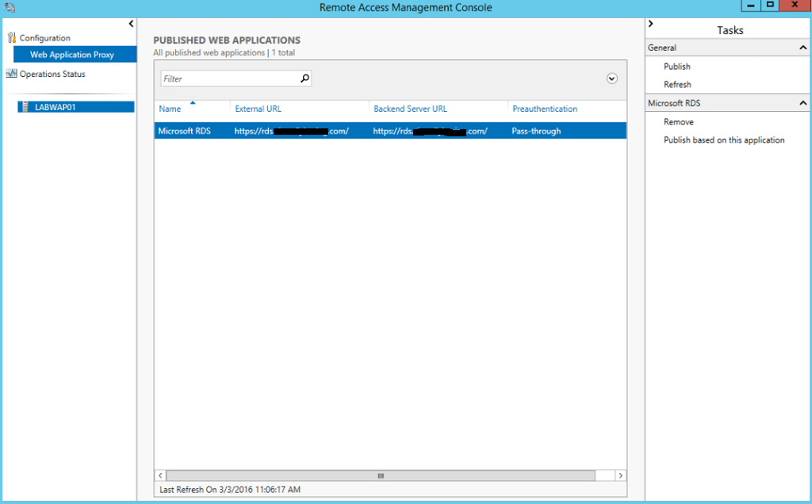Maximize the Remote Access Management Console window
This screenshot has height=504, width=812.
click(x=769, y=6)
